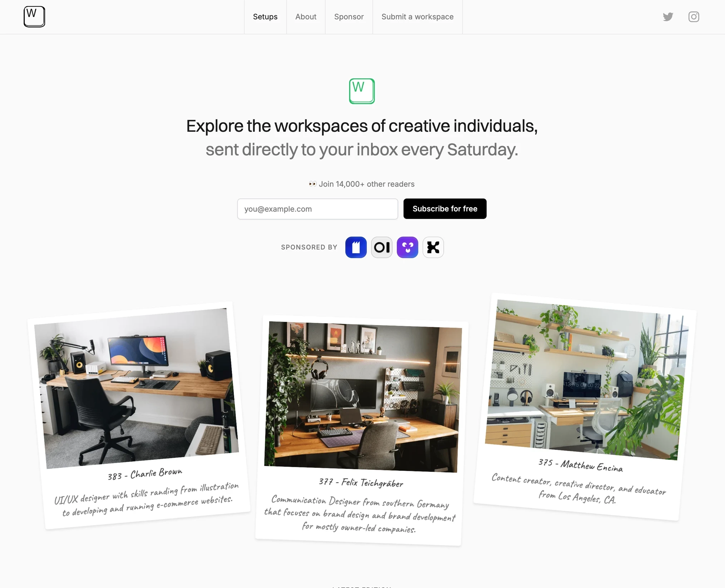Image resolution: width=725 pixels, height=588 pixels.
Task: Click the Sponsor menu item
Action: click(x=349, y=17)
